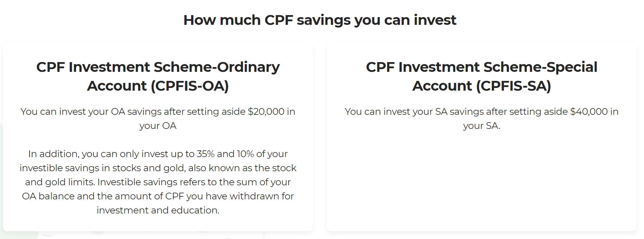Click the 10% figure in the gold limit text
Screen dimensions: 644x239
(245, 154)
